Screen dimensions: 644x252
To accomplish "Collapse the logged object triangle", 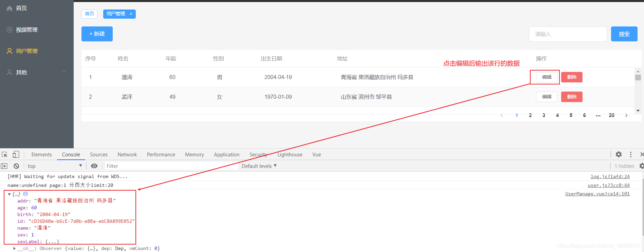I will pos(9,194).
